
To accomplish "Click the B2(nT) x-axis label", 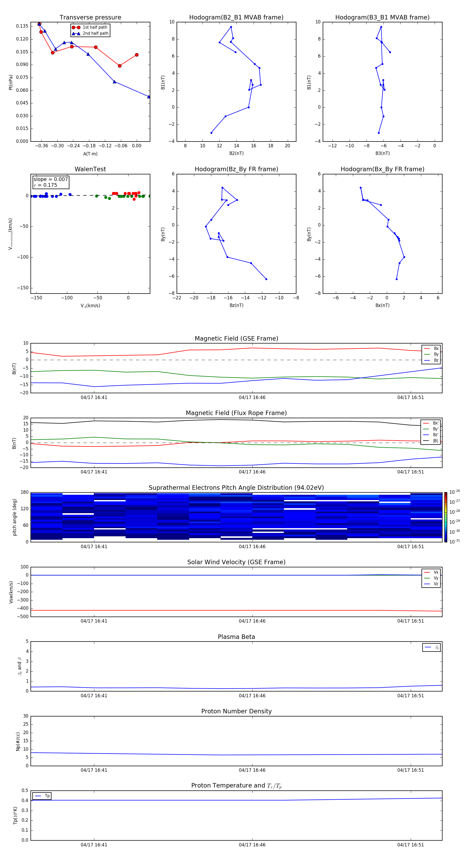I will 236,153.
